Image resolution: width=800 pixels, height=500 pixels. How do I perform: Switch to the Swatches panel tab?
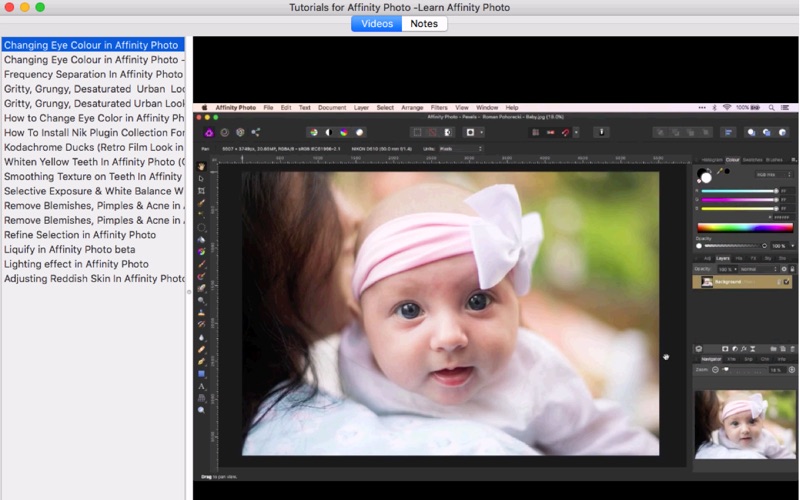tap(753, 160)
